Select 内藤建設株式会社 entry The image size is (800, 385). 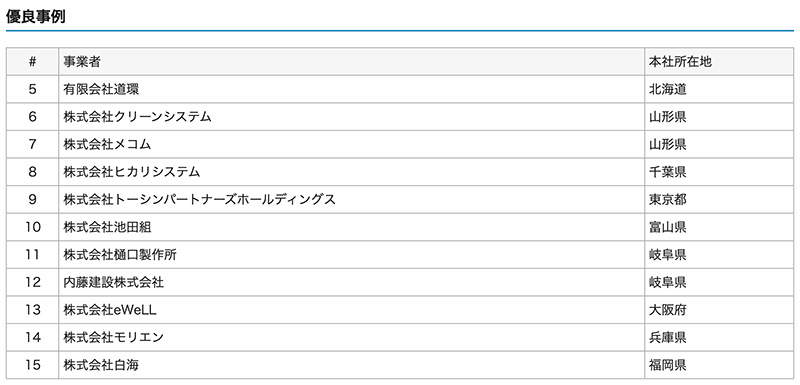[114, 283]
